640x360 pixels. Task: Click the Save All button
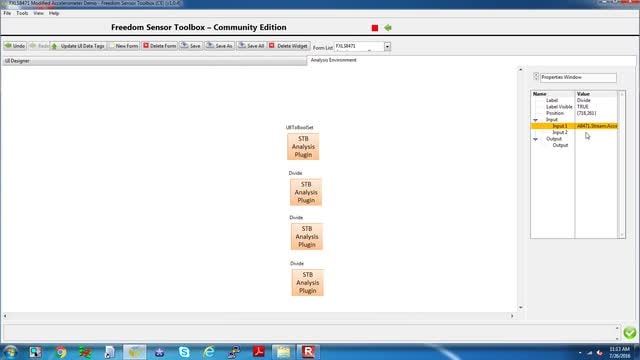click(x=251, y=46)
